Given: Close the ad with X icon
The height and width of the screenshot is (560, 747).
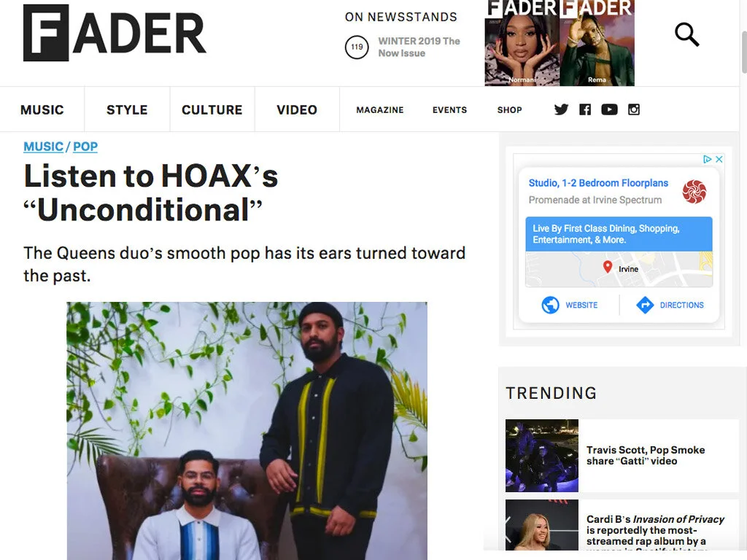Looking at the screenshot, I should [x=719, y=159].
